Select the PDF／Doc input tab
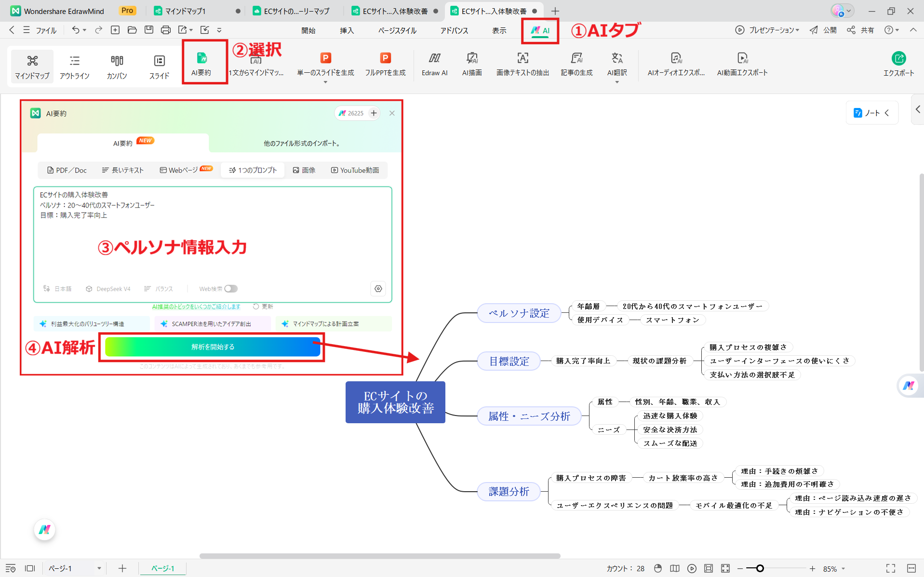This screenshot has width=924, height=577. [67, 170]
